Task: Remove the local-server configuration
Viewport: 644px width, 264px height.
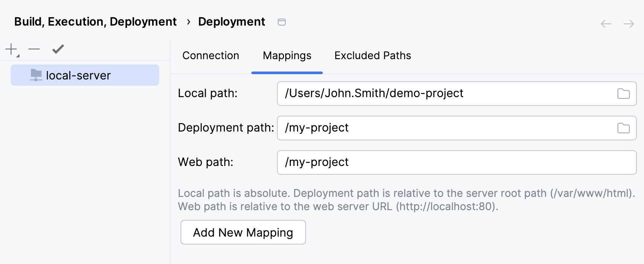Action: [34, 49]
